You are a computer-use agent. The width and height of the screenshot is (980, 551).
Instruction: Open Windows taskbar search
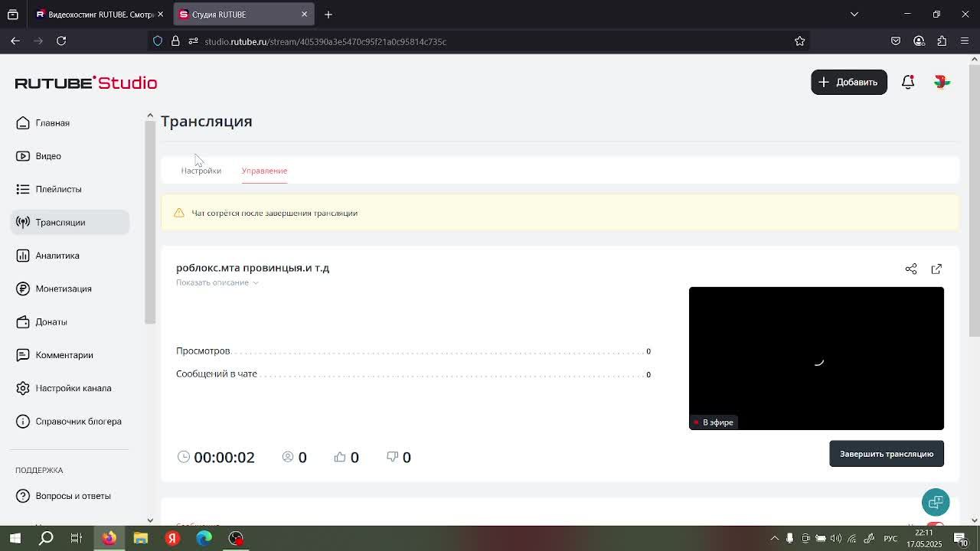point(46,539)
